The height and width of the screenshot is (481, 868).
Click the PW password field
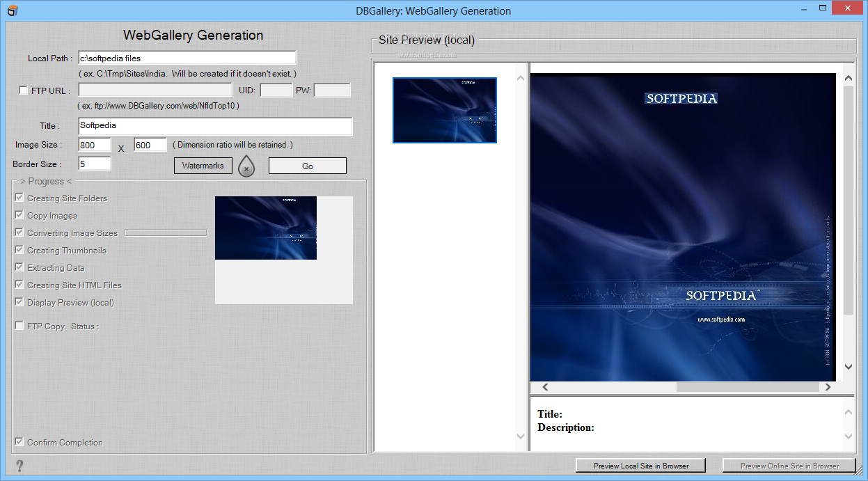pos(333,90)
